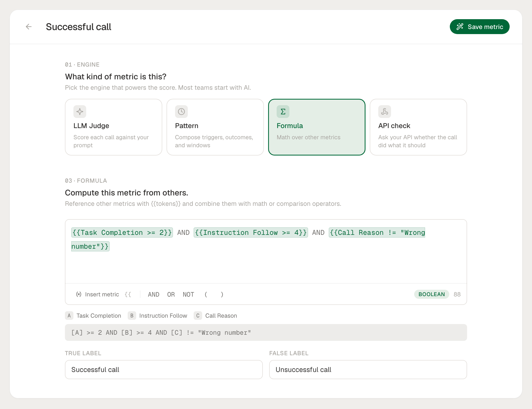The image size is (532, 409).
Task: Click the C Call Reason legend item
Action: tap(215, 316)
